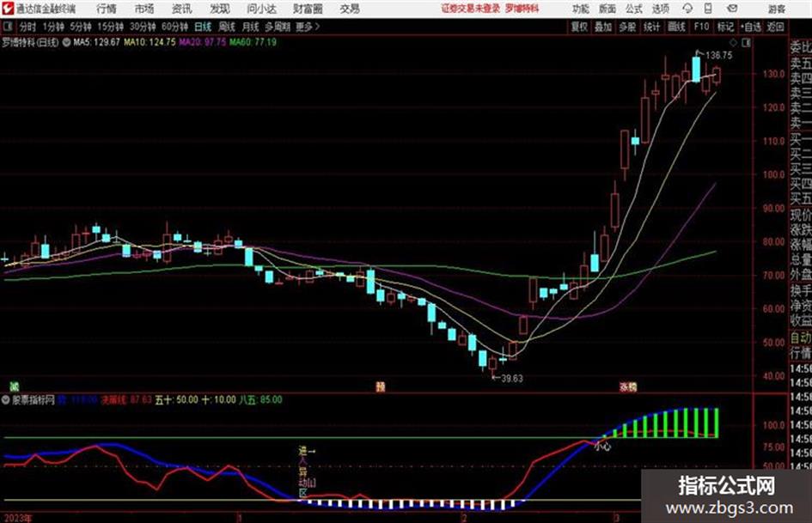Switch to 15分钟 period tab
This screenshot has width=812, height=523.
click(x=110, y=27)
